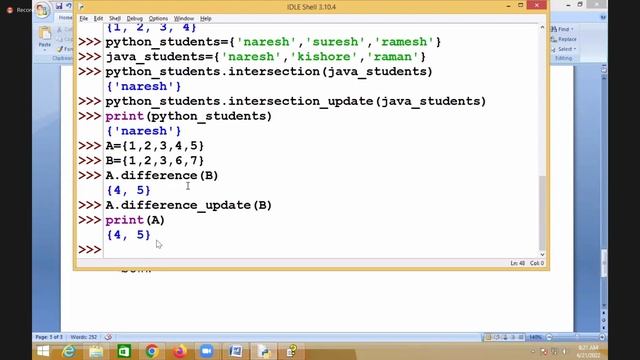
Task: Click 'Page: 3 of 3' in Word status bar
Action: (49, 337)
